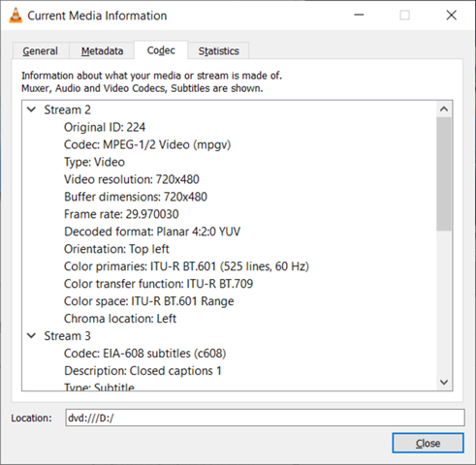The height and width of the screenshot is (465, 476).
Task: Switch to the General tab
Action: 41,50
